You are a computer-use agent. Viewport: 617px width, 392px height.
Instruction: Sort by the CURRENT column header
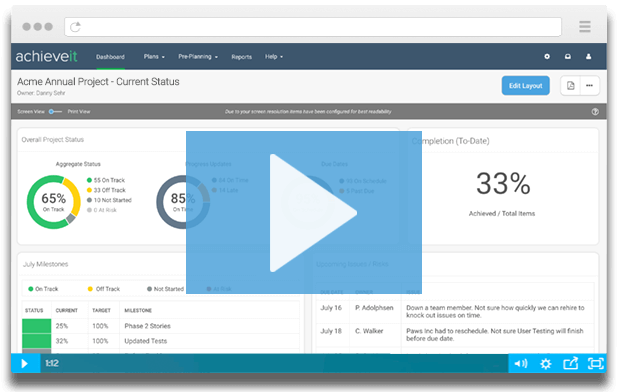pos(67,311)
